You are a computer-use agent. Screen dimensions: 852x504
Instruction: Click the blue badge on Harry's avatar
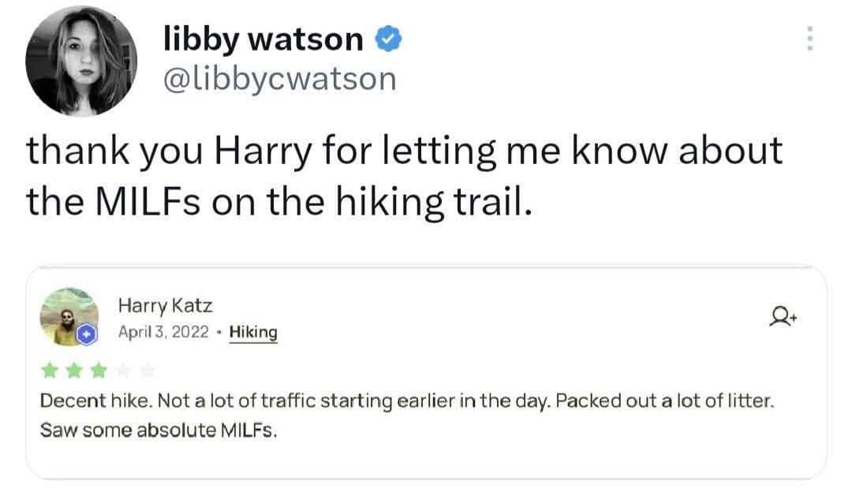86,336
